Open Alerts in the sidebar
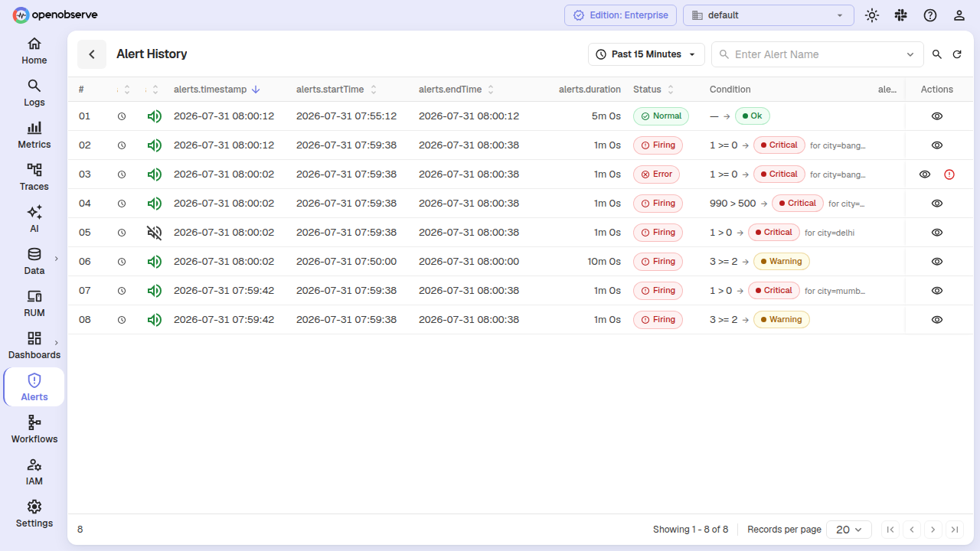Screen dimensions: 980x551 34,387
